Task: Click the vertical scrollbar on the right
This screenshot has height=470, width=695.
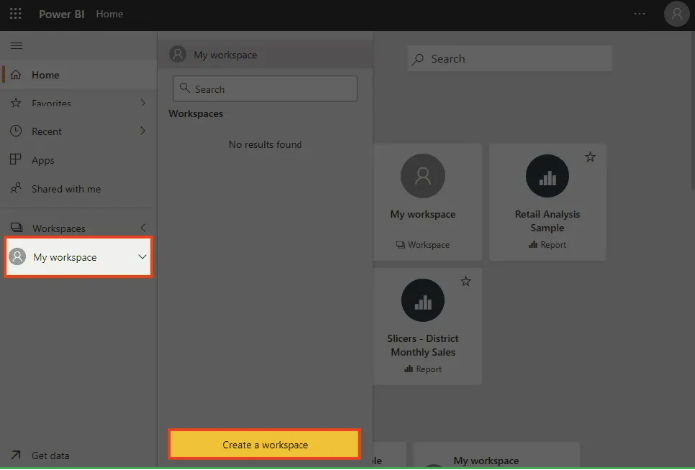Action: pos(693,113)
